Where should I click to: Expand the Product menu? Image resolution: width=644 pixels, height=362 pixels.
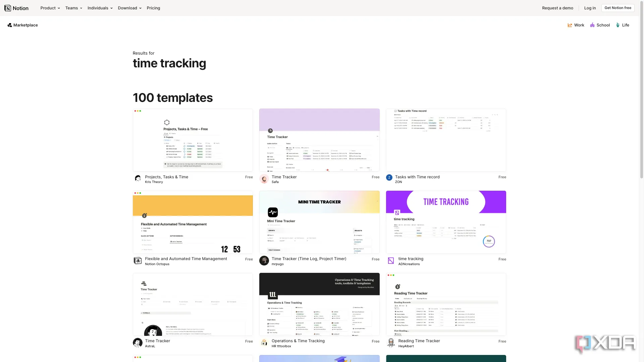coord(50,8)
